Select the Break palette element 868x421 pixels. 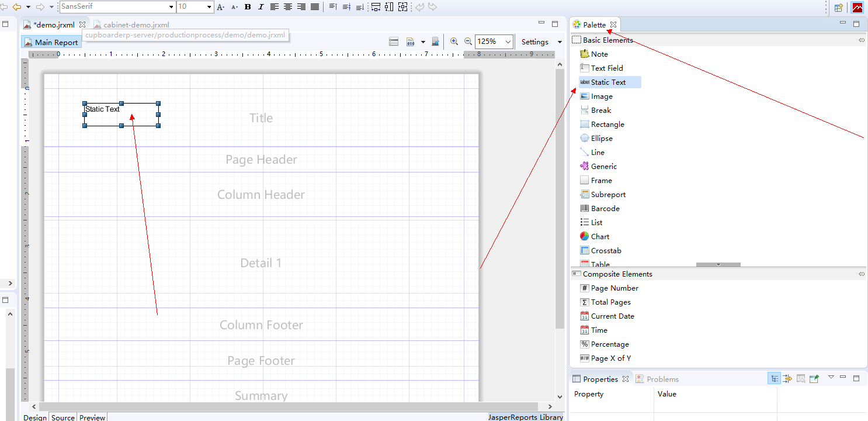click(595, 111)
